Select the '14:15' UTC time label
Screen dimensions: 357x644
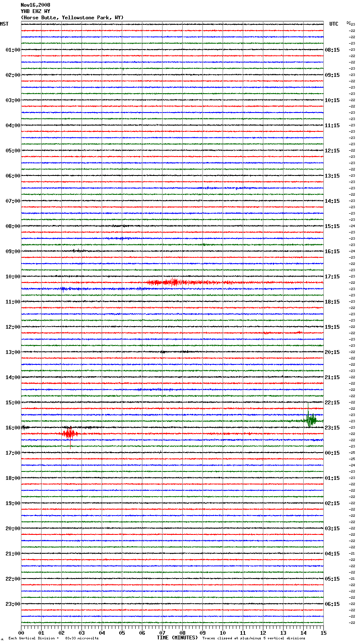point(332,201)
